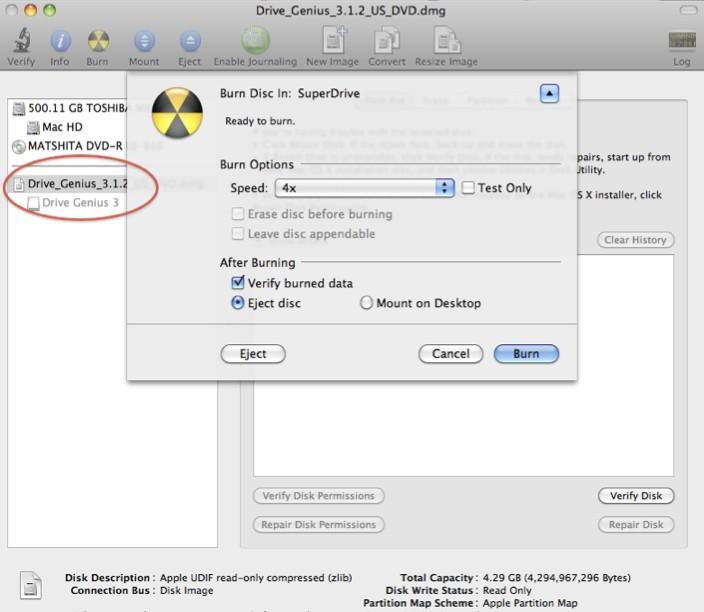Click the Resize Image toolbar icon
The width and height of the screenshot is (704, 612).
tap(447, 40)
